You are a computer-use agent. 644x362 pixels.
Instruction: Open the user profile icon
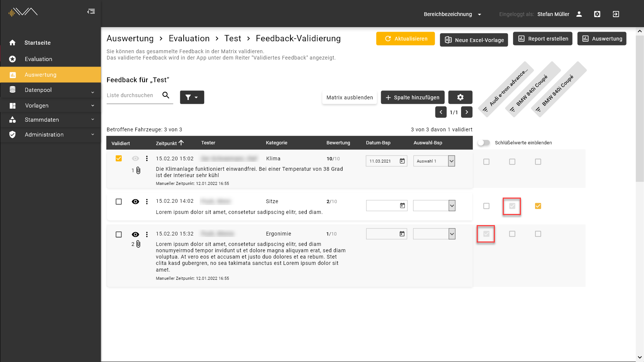pyautogui.click(x=579, y=14)
